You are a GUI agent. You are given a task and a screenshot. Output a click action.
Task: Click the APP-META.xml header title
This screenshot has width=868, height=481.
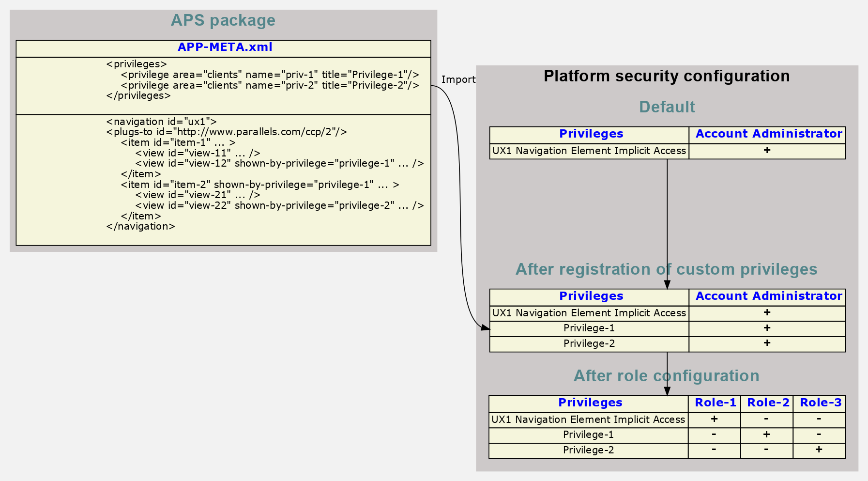click(225, 47)
